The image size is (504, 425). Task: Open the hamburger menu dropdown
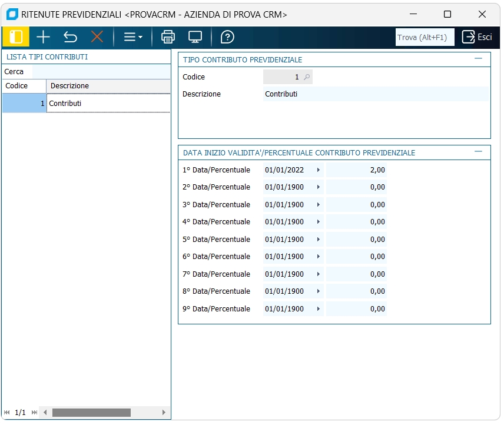click(133, 37)
